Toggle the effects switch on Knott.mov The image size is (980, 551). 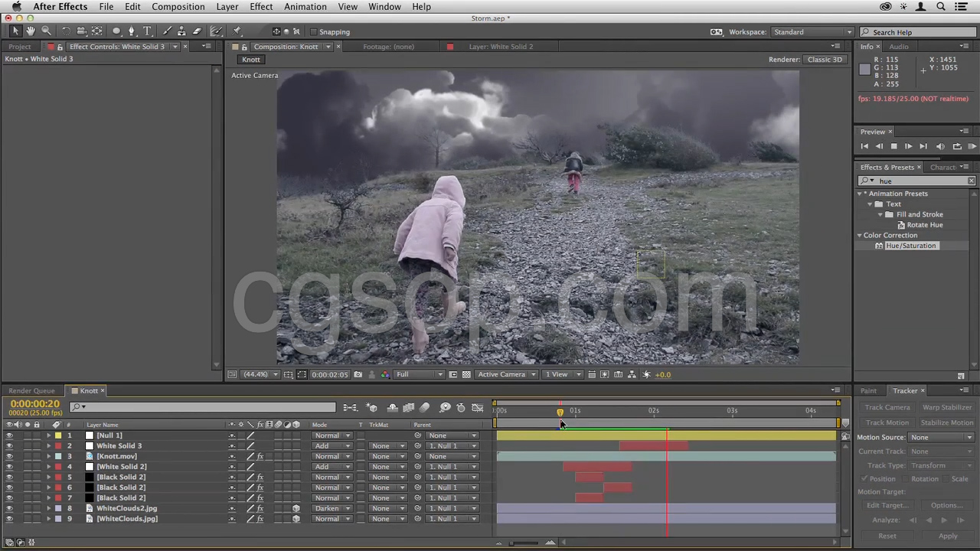point(260,456)
